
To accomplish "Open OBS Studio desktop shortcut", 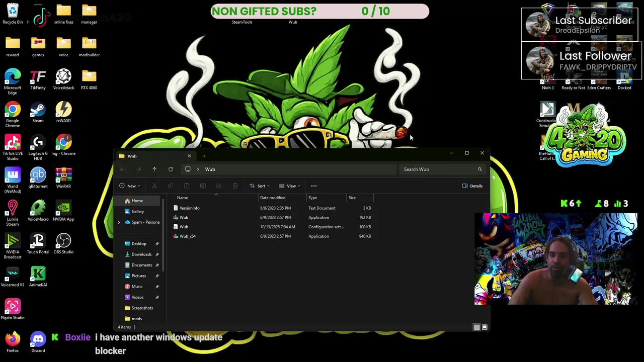I will pyautogui.click(x=63, y=243).
